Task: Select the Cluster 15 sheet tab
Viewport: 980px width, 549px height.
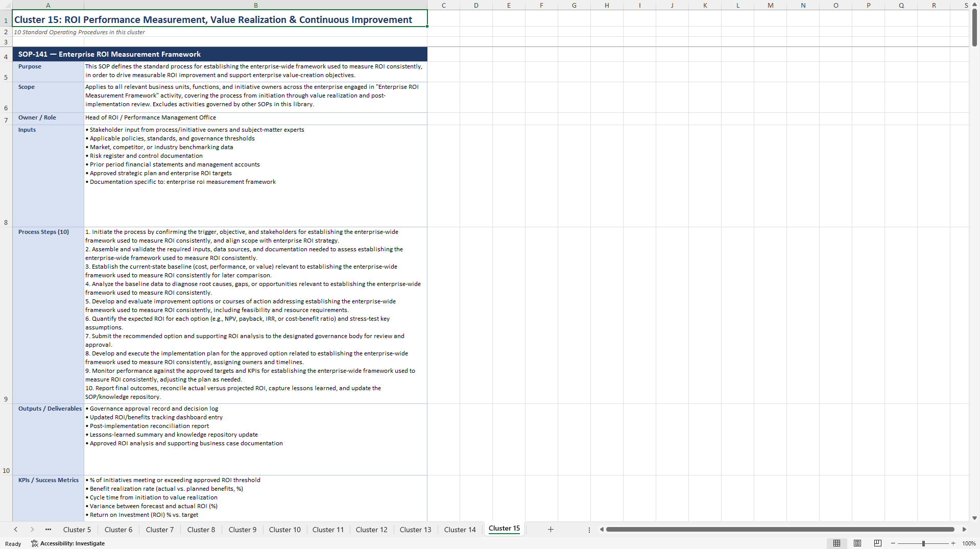Action: [x=505, y=529]
